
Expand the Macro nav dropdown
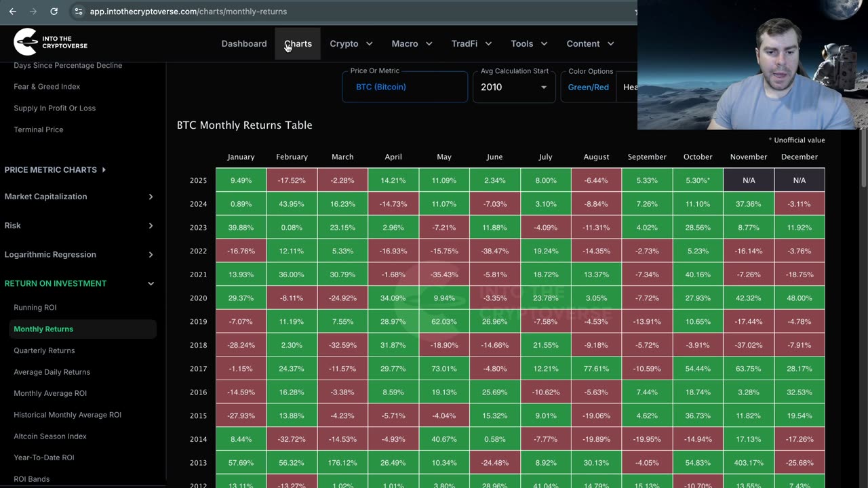tap(412, 43)
